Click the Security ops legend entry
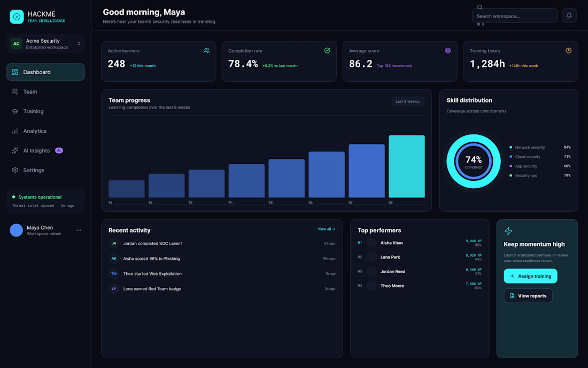The width and height of the screenshot is (588, 368). pyautogui.click(x=540, y=175)
